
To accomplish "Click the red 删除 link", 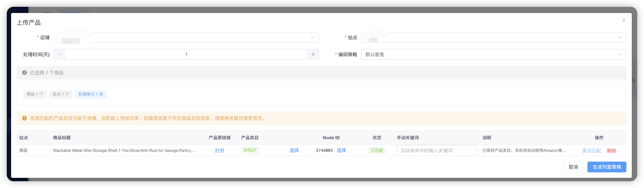I will tap(611, 151).
